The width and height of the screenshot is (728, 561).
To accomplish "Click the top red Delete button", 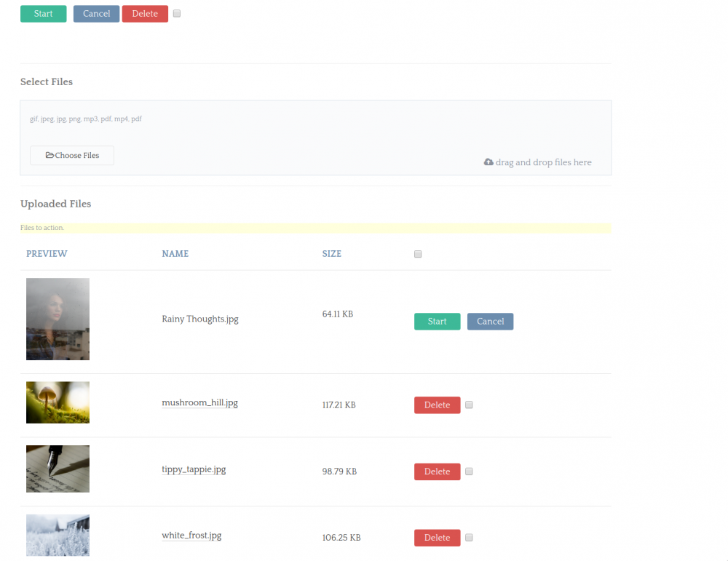I will (x=145, y=14).
